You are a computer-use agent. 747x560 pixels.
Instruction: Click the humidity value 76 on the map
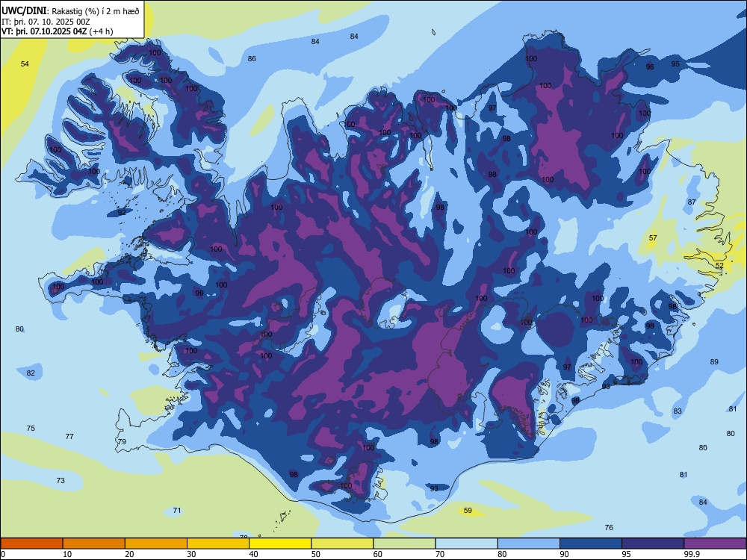[608, 528]
